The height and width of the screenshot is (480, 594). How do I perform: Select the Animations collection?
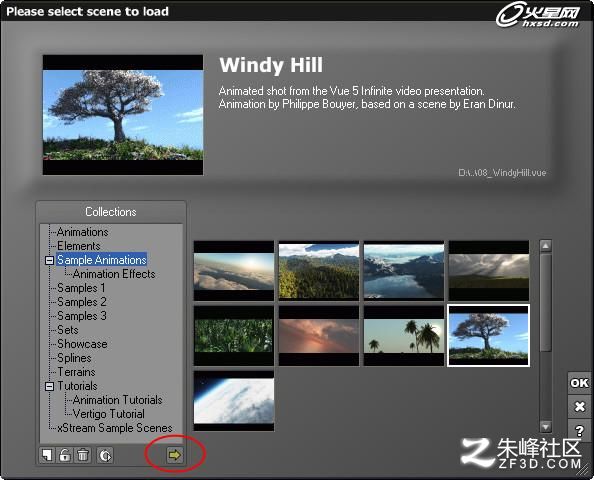tap(83, 232)
